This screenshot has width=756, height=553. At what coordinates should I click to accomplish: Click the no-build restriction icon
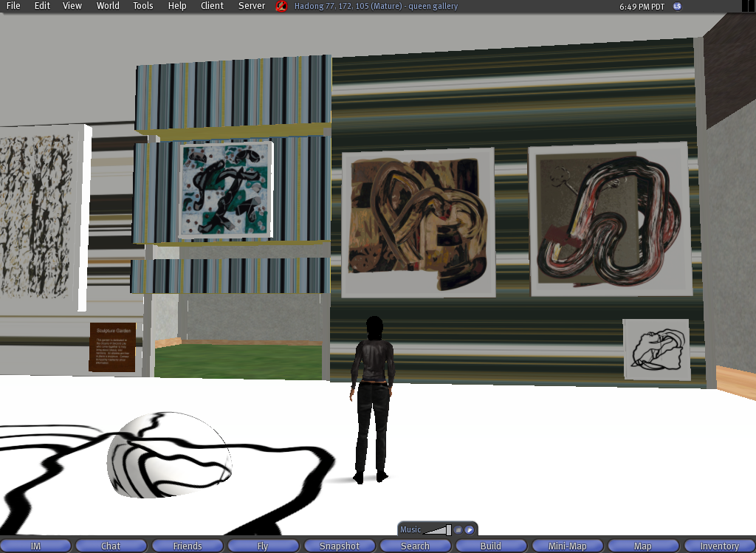click(x=281, y=6)
